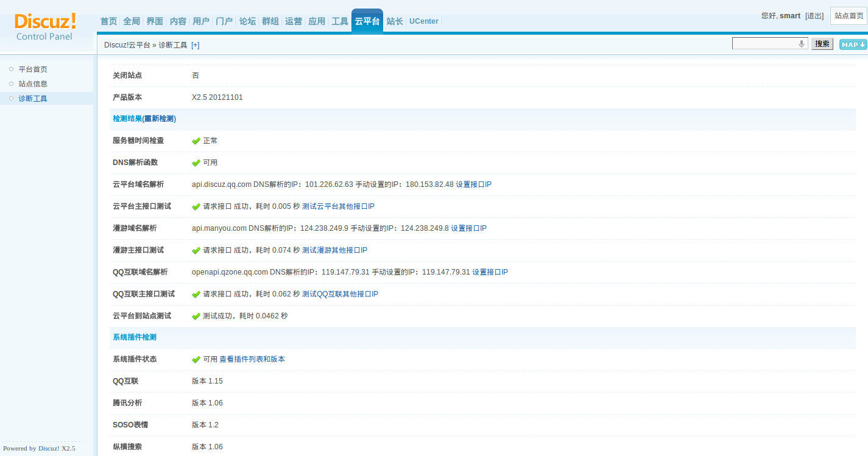868x456 pixels.
Task: Open the 全局 tab
Action: coord(132,21)
